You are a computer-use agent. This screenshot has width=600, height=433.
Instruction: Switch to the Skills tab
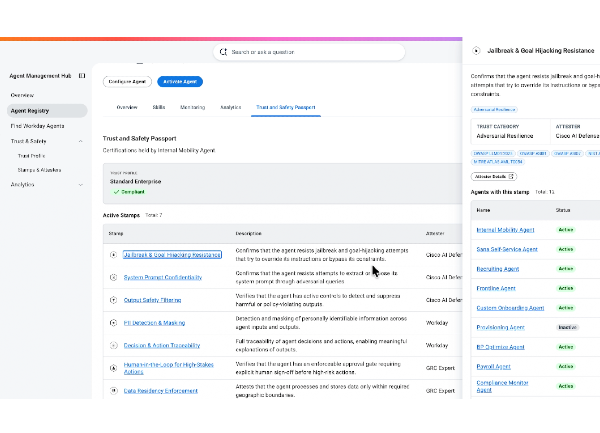tap(159, 107)
